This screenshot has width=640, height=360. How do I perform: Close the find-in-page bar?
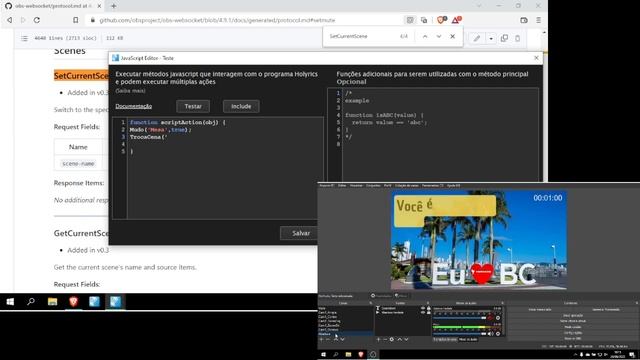point(453,36)
